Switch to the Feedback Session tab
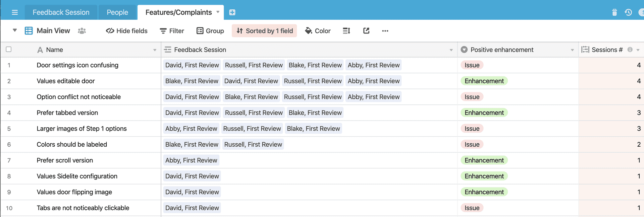Viewport: 644px width, 217px height. point(61,12)
